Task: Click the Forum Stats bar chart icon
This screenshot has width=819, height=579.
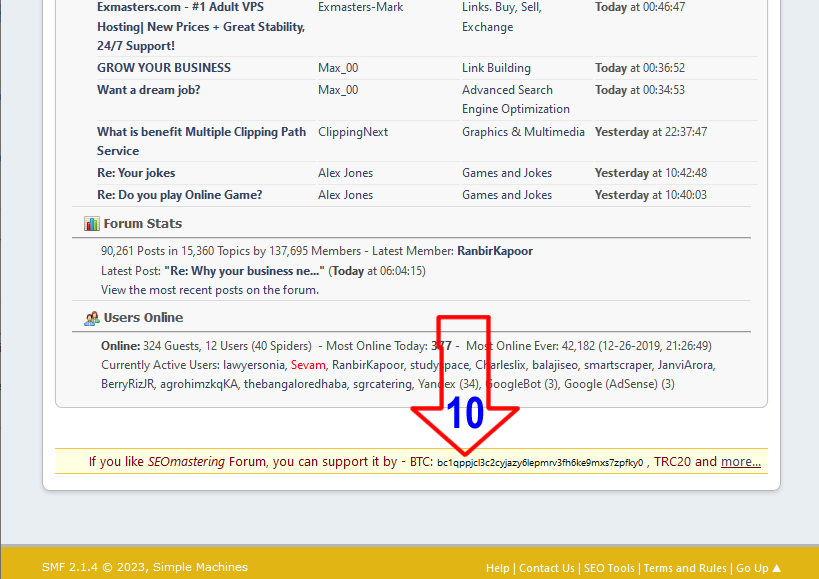Action: 91,224
